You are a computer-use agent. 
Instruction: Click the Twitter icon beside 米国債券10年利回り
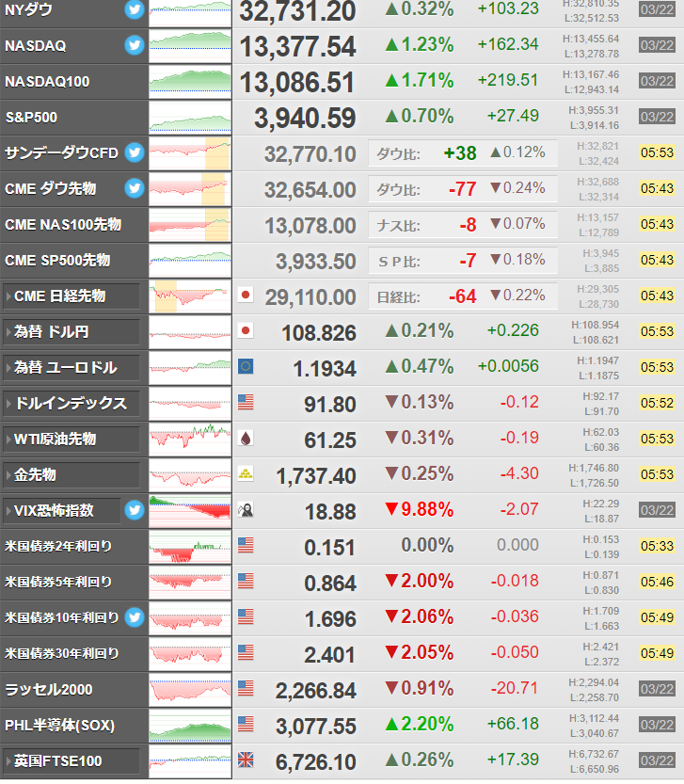[134, 617]
